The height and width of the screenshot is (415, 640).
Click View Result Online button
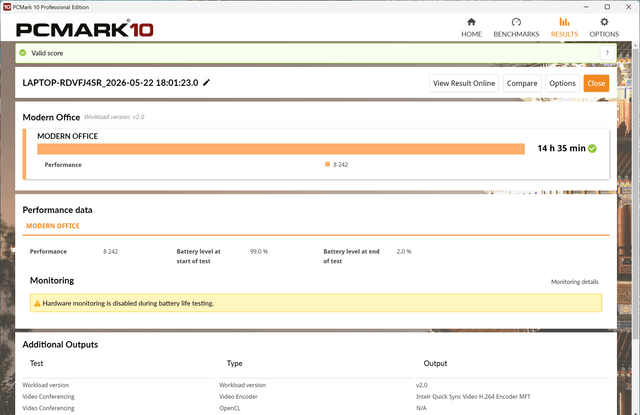(464, 83)
